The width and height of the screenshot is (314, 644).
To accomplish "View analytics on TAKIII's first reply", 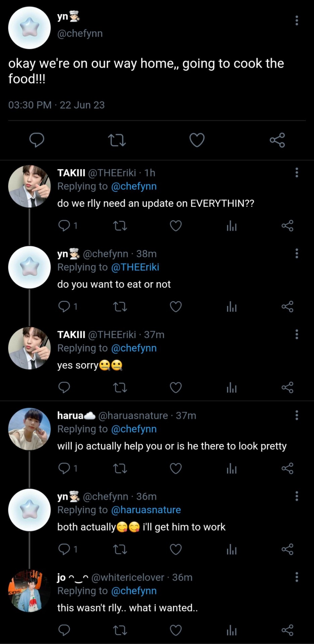I will coord(231,226).
